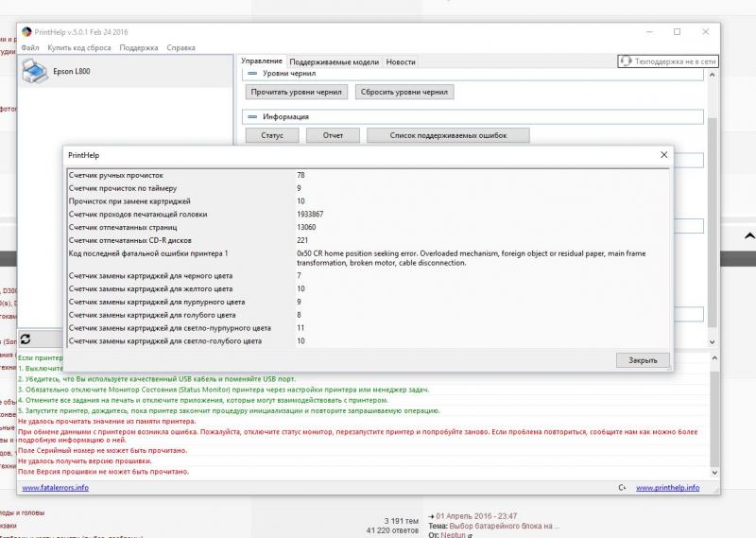Click log line Поле Версия прошивки не может быть прочитано

104,472
